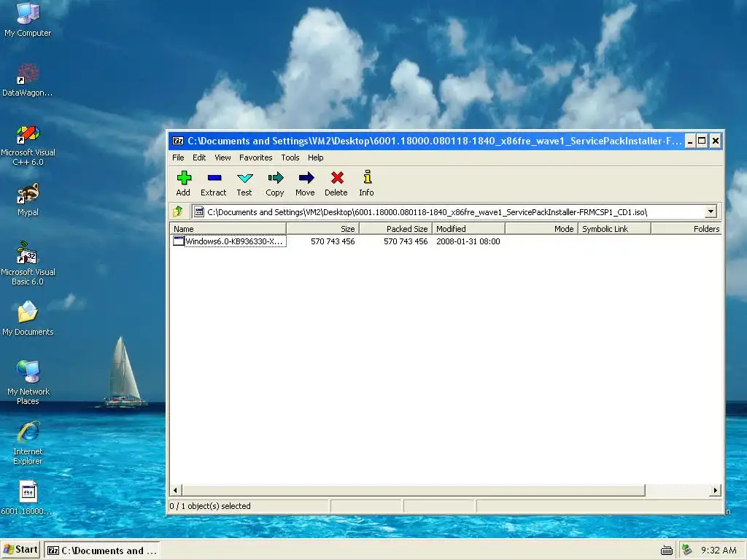Image resolution: width=747 pixels, height=560 pixels.
Task: Click the 7z title bar icon
Action: pyautogui.click(x=178, y=141)
